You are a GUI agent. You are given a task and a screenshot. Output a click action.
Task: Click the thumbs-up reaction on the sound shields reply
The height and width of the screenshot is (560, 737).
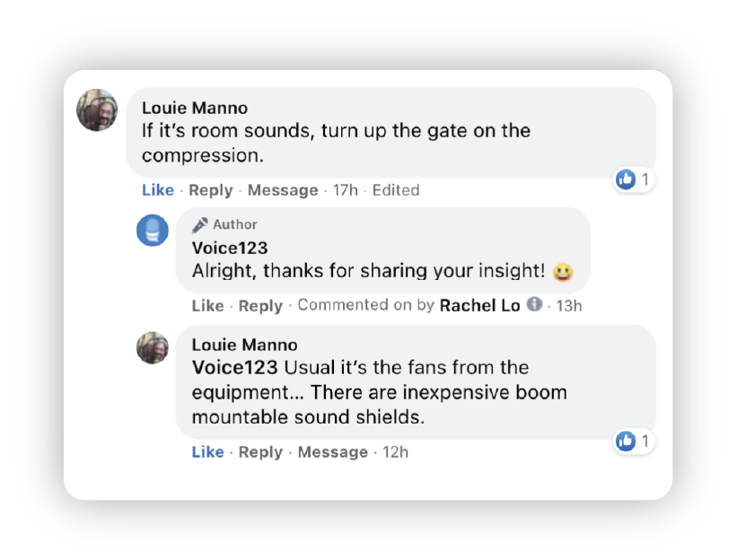pos(626,441)
